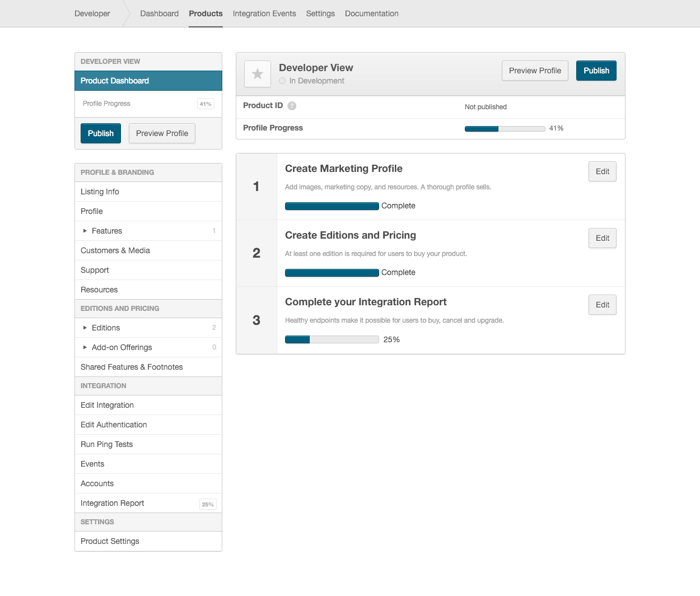Open the Accounts sidebar item

point(148,483)
